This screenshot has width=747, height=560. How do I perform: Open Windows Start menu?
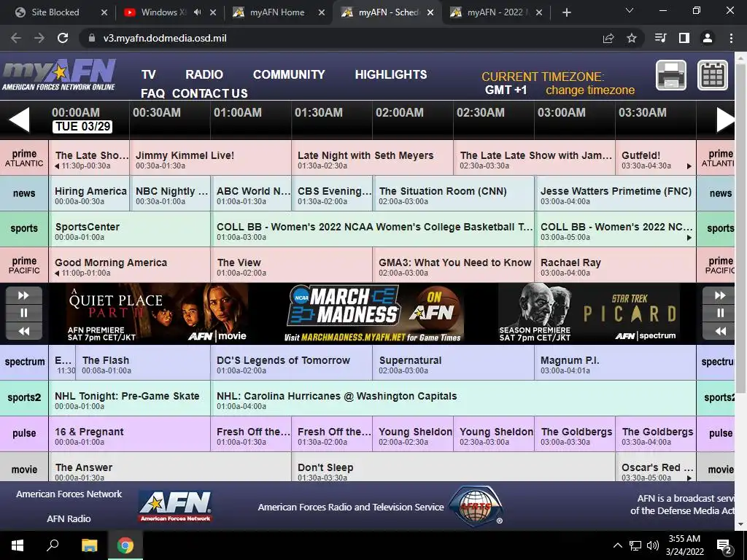18,545
